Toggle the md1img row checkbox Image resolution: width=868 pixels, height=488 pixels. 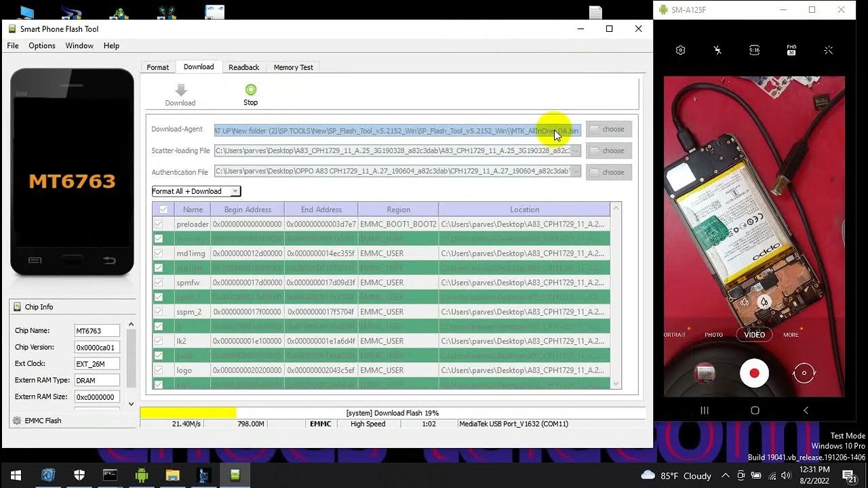158,253
